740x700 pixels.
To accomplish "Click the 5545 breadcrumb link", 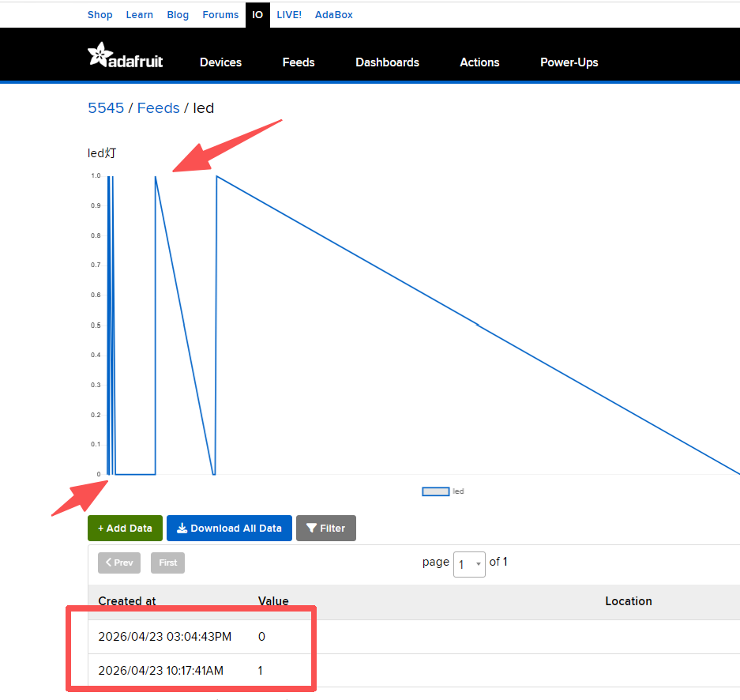I will tap(106, 108).
